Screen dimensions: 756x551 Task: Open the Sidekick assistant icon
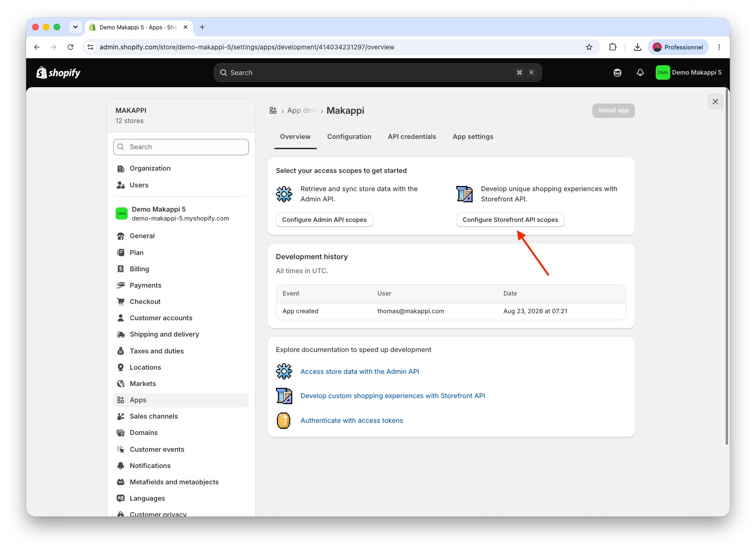(618, 73)
